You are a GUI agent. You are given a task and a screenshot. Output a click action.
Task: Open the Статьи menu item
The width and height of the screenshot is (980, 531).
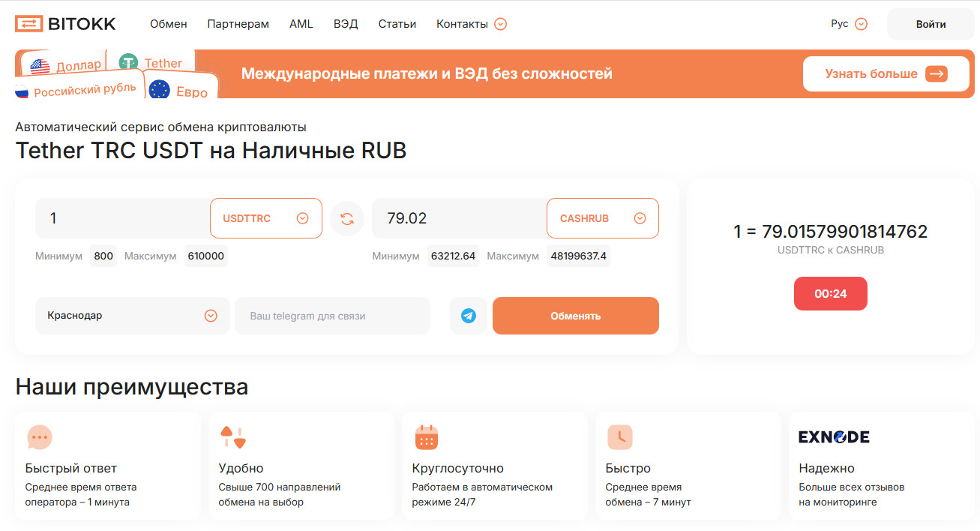click(397, 24)
